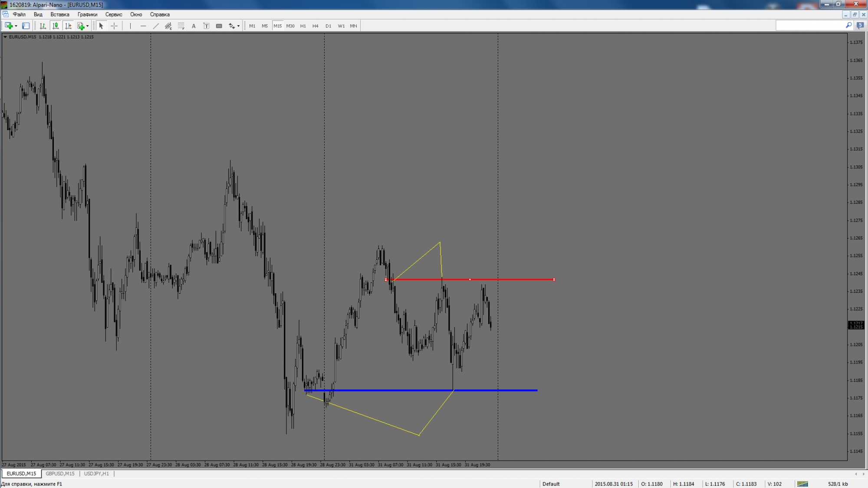Select the trendline drawing tool
The height and width of the screenshot is (488, 868).
click(x=156, y=26)
